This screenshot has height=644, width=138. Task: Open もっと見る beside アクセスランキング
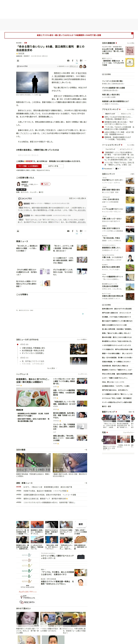[x=130, y=109]
